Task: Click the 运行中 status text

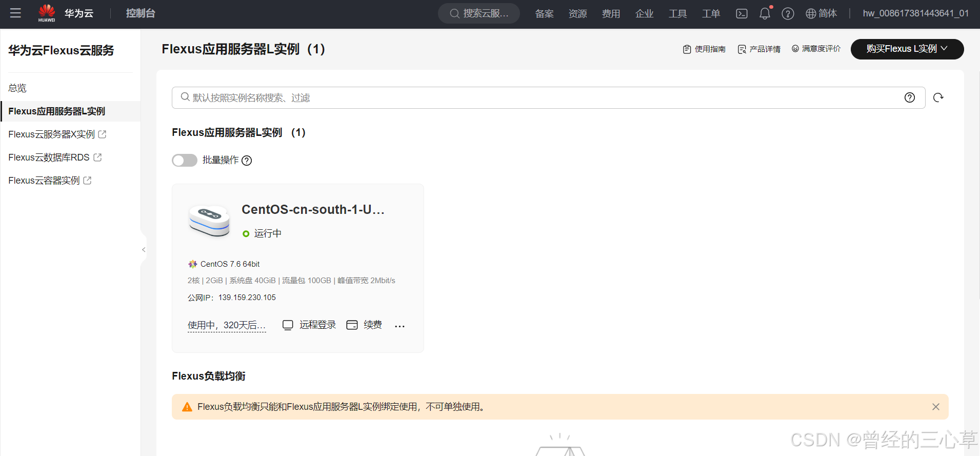Action: click(x=268, y=234)
